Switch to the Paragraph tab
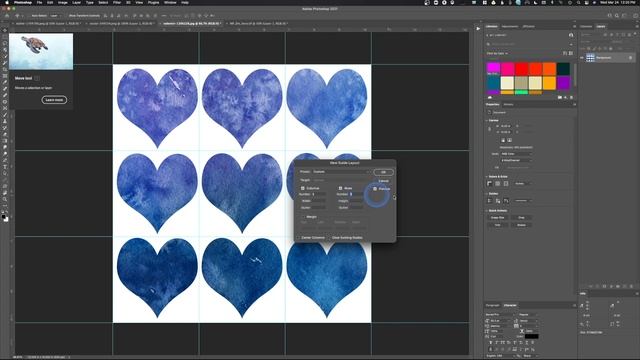640x360 pixels. (x=492, y=305)
